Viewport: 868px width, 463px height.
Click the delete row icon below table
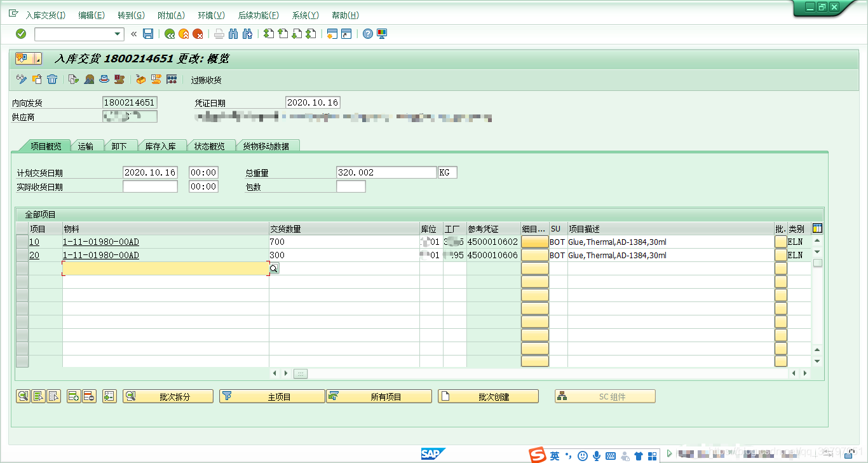tap(89, 396)
